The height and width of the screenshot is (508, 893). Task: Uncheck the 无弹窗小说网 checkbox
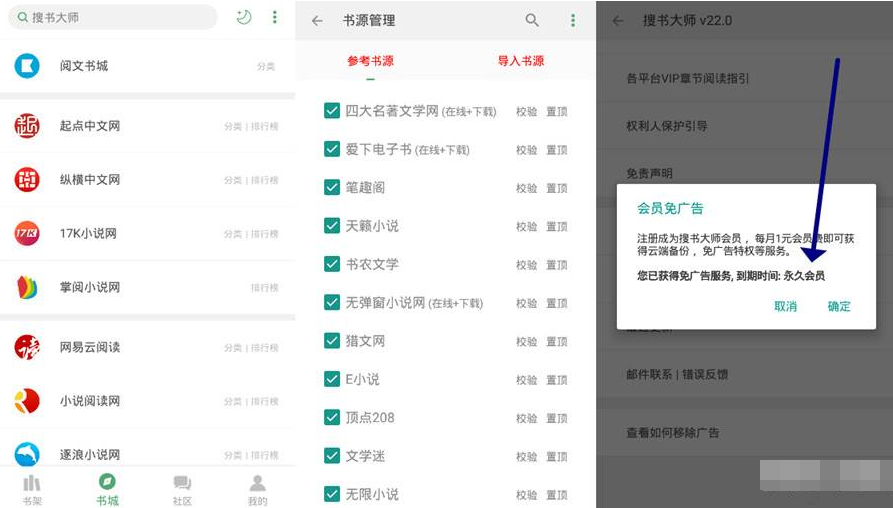pyautogui.click(x=331, y=302)
